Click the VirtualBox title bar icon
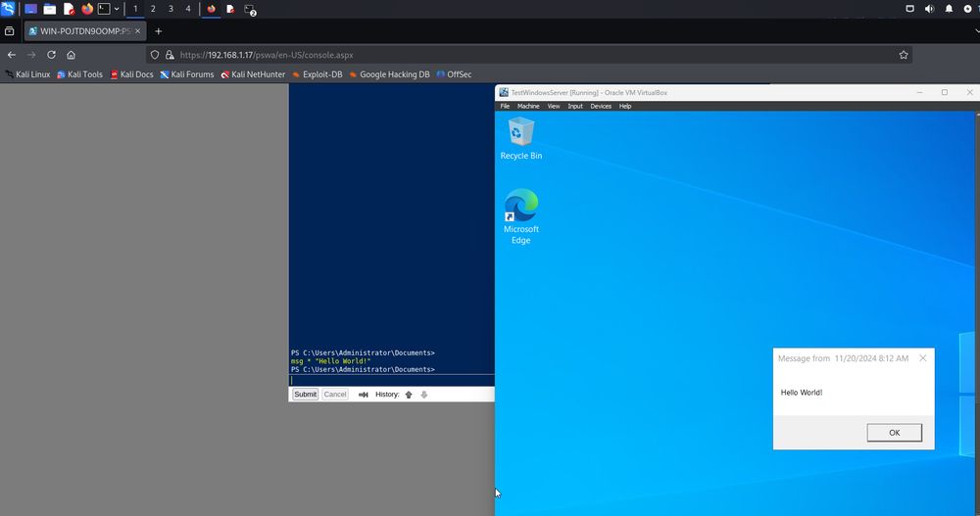The width and height of the screenshot is (980, 516). [504, 92]
